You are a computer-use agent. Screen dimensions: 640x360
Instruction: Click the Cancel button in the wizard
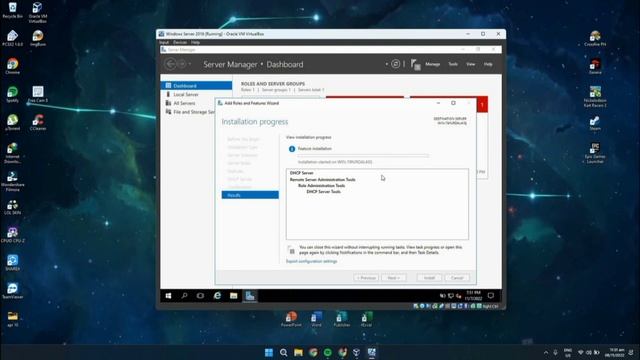click(457, 278)
